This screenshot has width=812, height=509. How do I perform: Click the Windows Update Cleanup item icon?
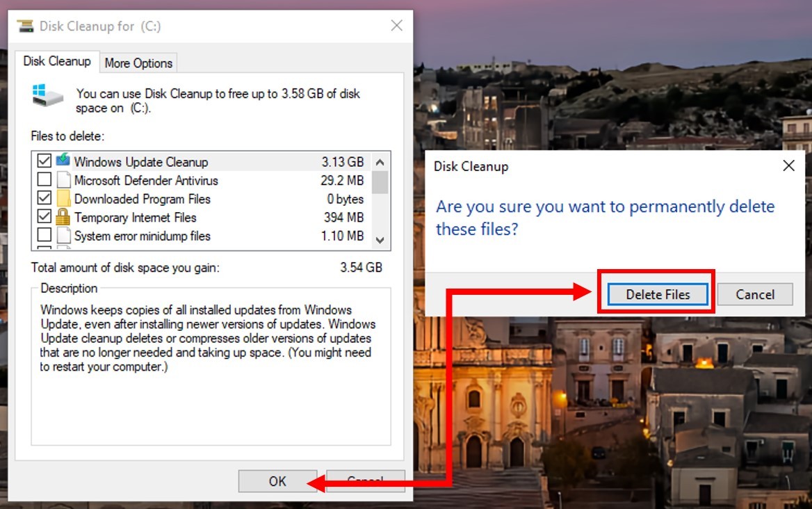pos(63,161)
